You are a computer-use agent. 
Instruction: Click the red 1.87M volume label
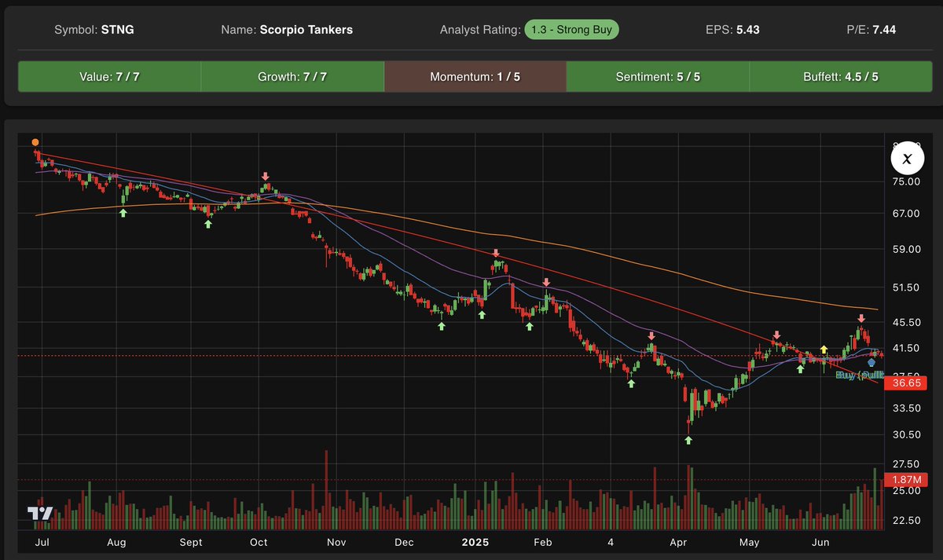(907, 479)
